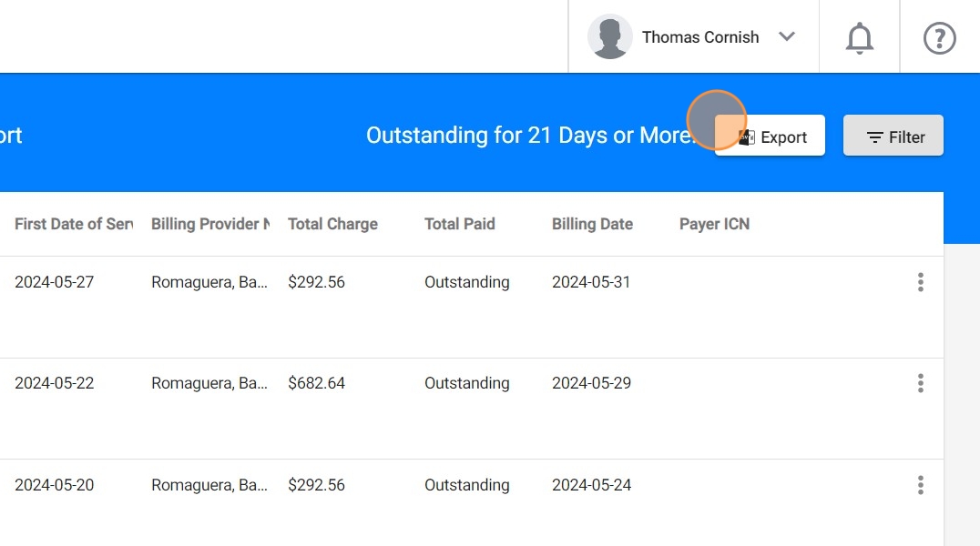Screen dimensions: 980x546
Task: Open row menu for 2024-05-22 claim
Action: 920,383
